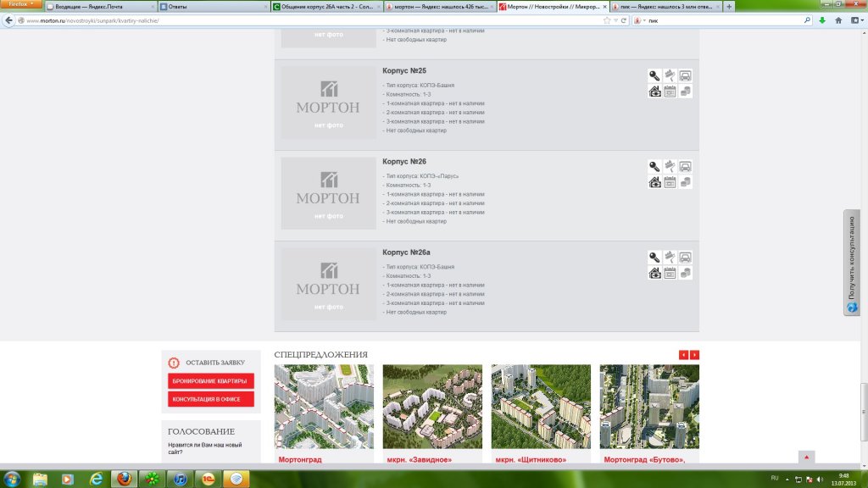Click the calendar icon for Корпус №25
Screen dimensions: 868x488
tap(670, 91)
